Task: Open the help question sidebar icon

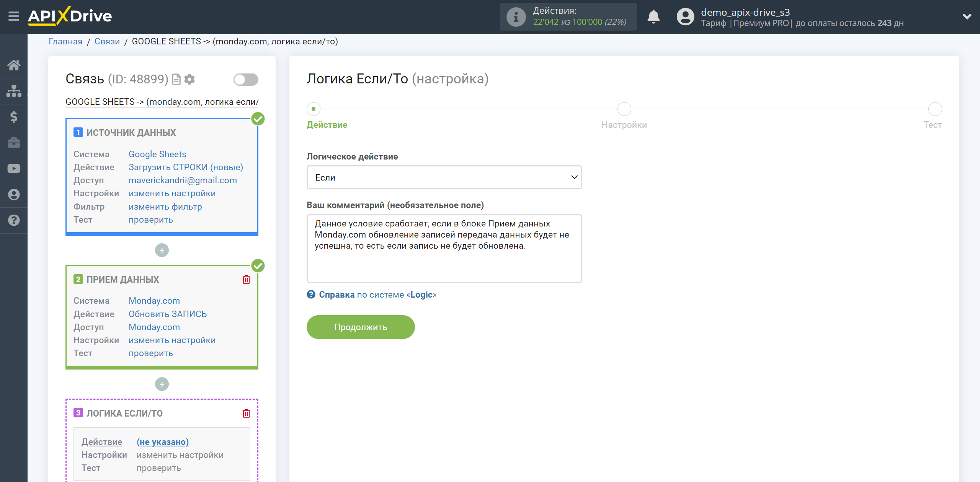Action: tap(14, 220)
